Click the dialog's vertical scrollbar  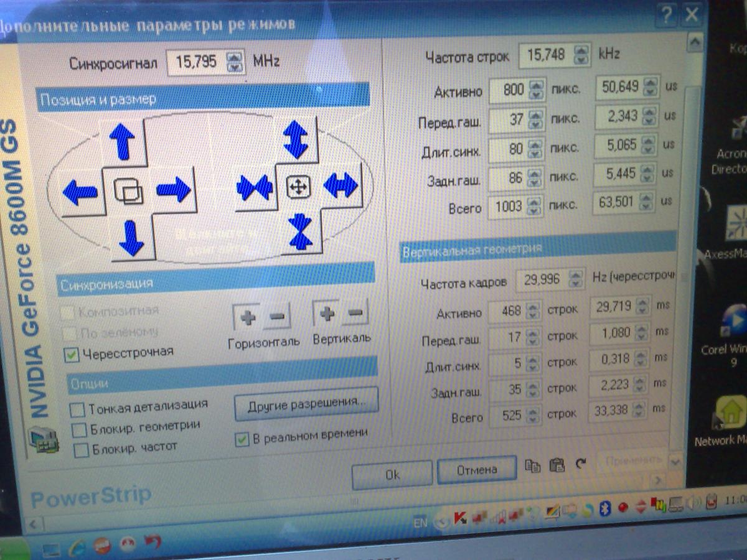(692, 249)
